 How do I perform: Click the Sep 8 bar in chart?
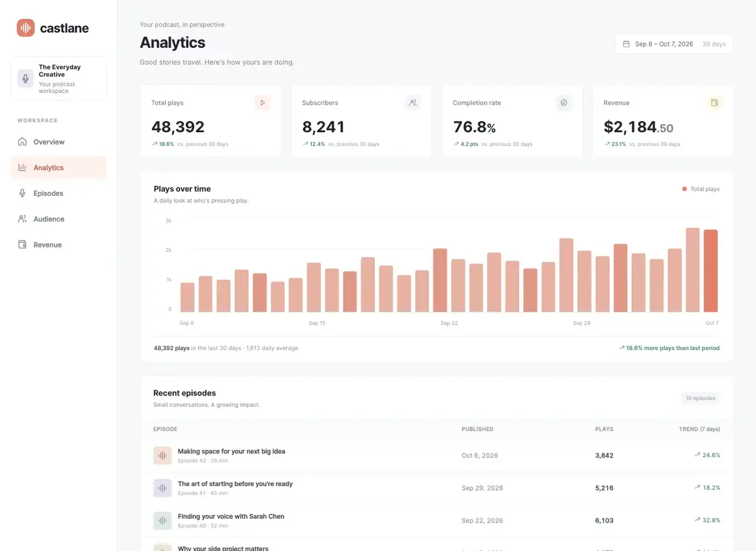[x=187, y=297]
